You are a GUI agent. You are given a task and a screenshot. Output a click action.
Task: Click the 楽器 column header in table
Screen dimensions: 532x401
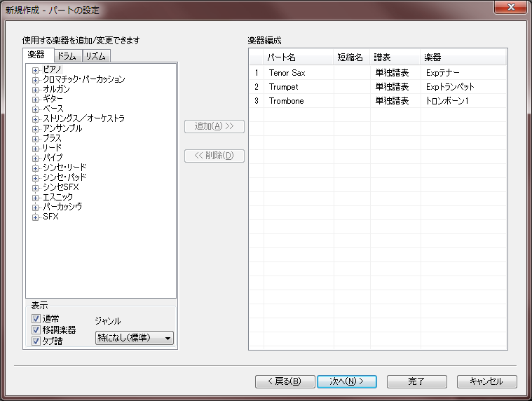pos(463,57)
